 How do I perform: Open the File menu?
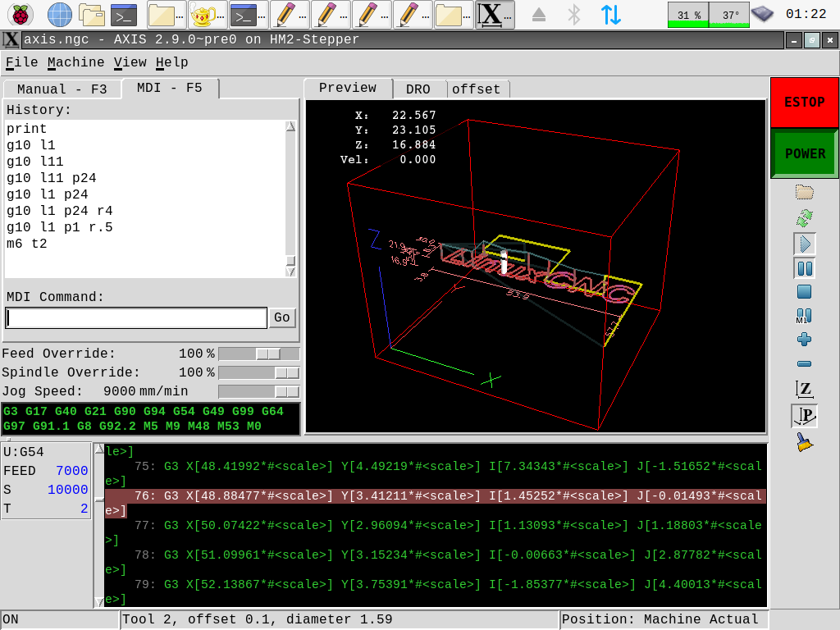(21, 62)
